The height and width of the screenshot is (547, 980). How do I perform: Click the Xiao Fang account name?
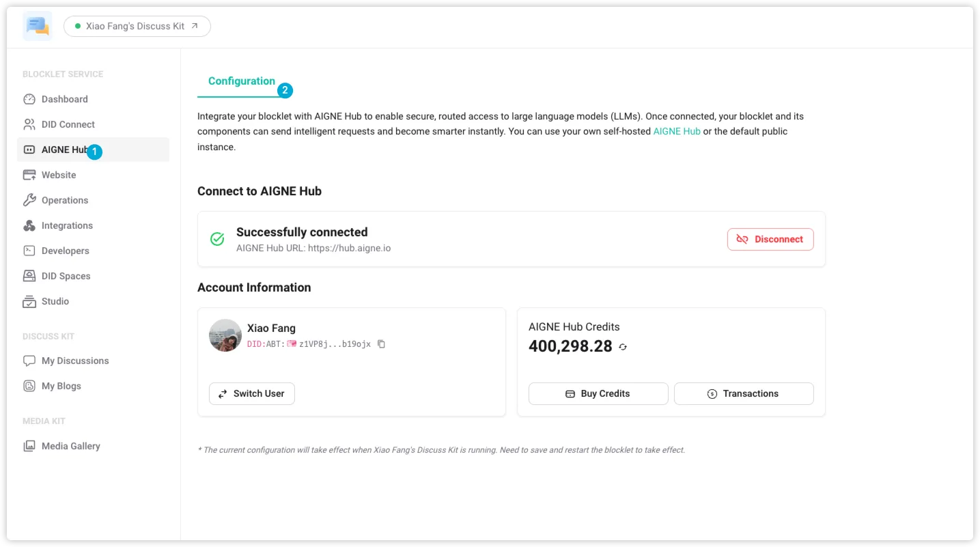click(x=271, y=328)
